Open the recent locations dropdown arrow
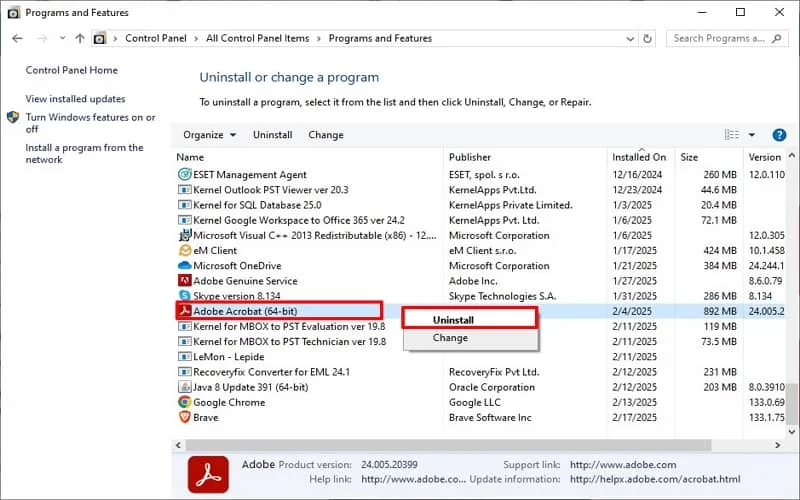This screenshot has height=500, width=800. click(x=62, y=38)
